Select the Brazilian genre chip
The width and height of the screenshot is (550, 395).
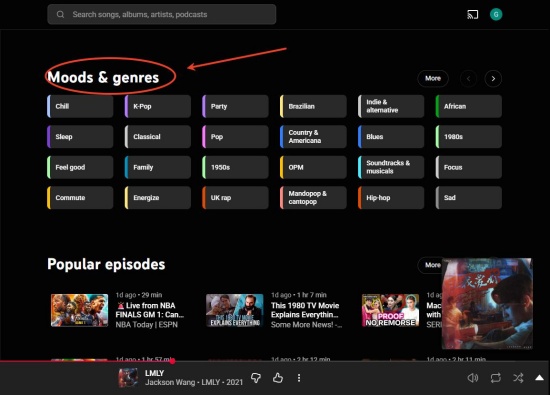point(313,106)
